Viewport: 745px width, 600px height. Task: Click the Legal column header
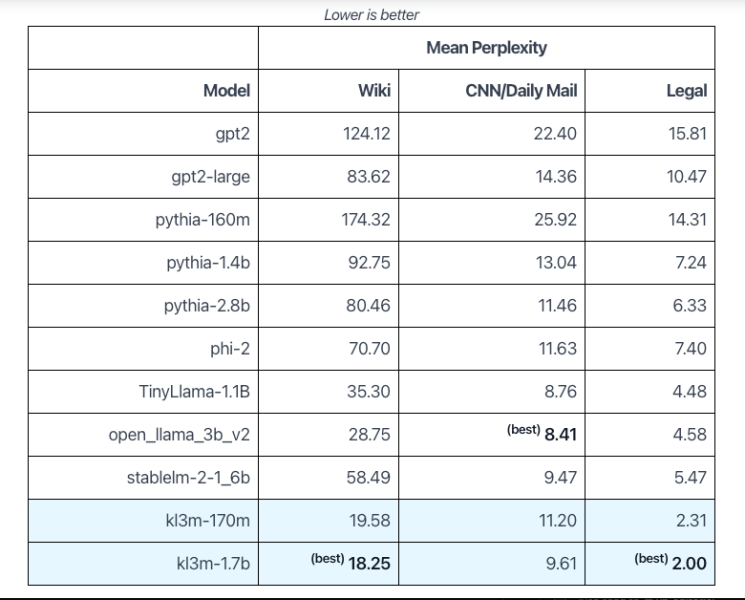click(687, 91)
